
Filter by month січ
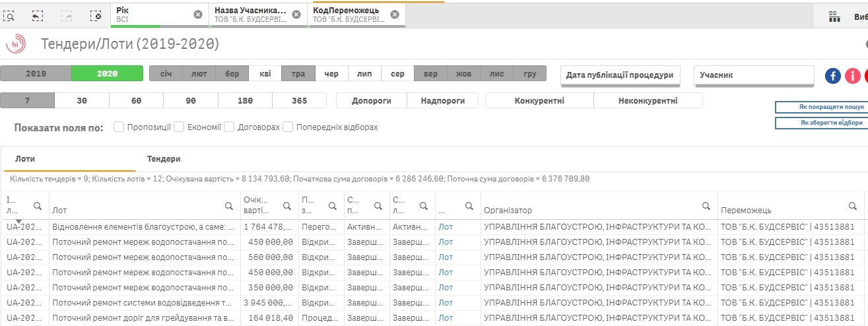pyautogui.click(x=166, y=74)
